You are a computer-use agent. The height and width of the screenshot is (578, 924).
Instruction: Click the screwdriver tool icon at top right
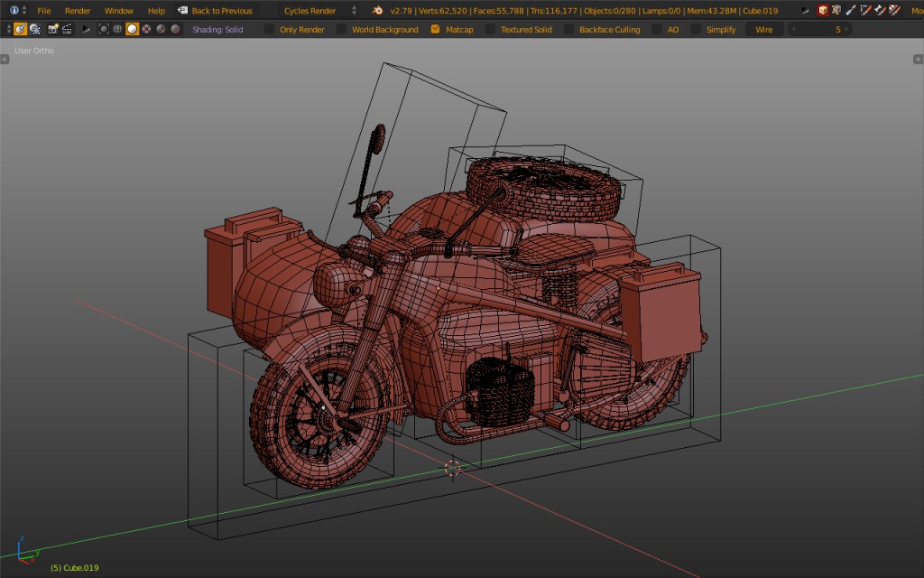(x=853, y=10)
